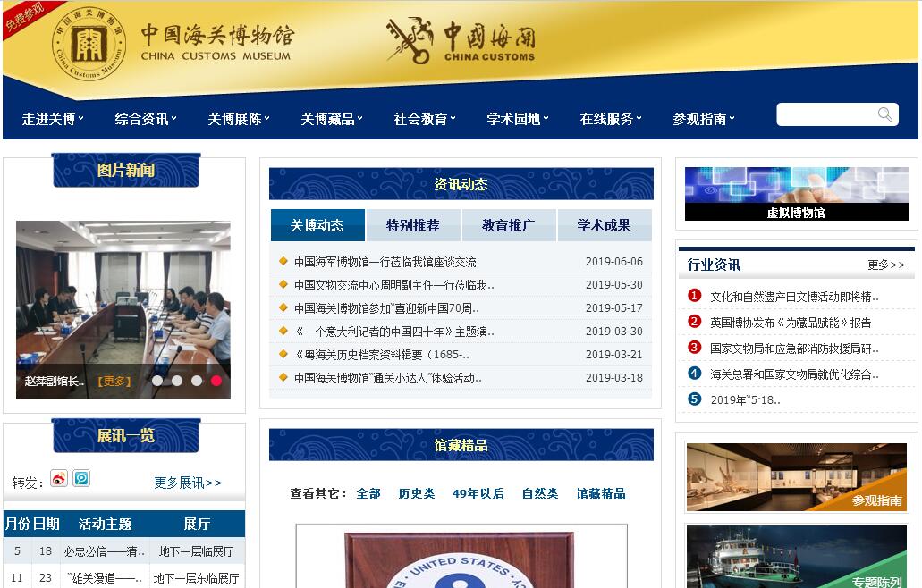Click the China Customs key emblem

pos(410,40)
